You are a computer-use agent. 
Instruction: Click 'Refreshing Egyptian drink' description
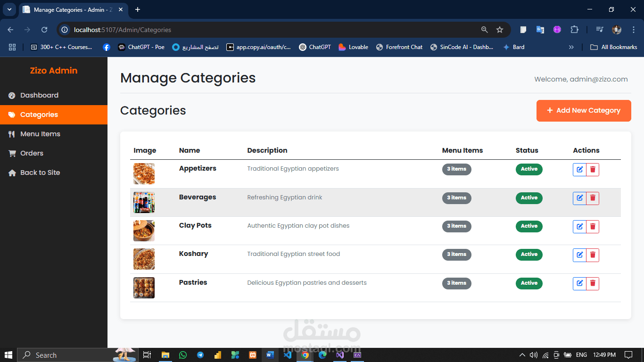point(285,197)
